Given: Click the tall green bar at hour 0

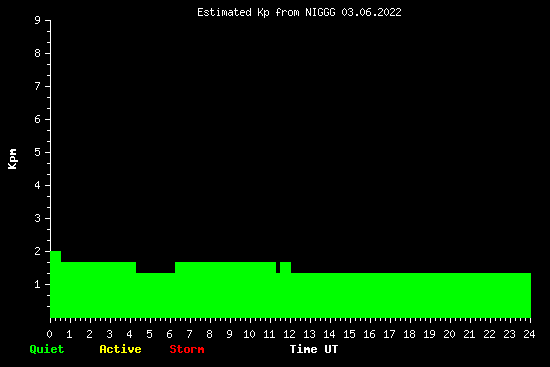Looking at the screenshot, I should [x=55, y=284].
